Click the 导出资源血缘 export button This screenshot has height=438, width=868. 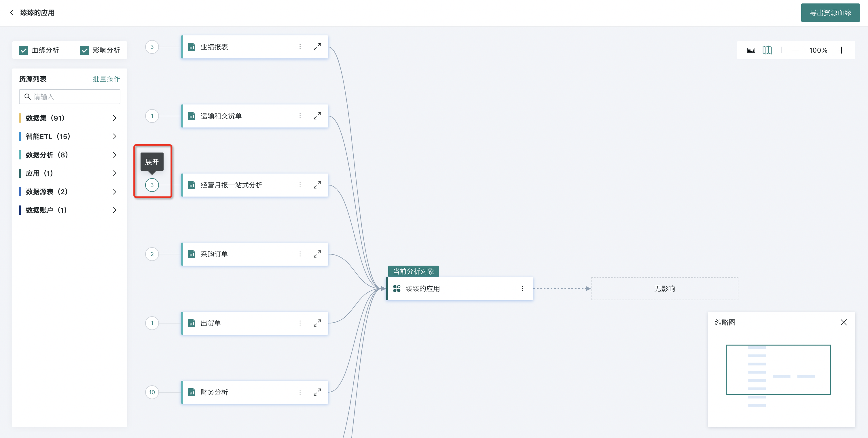click(x=830, y=13)
